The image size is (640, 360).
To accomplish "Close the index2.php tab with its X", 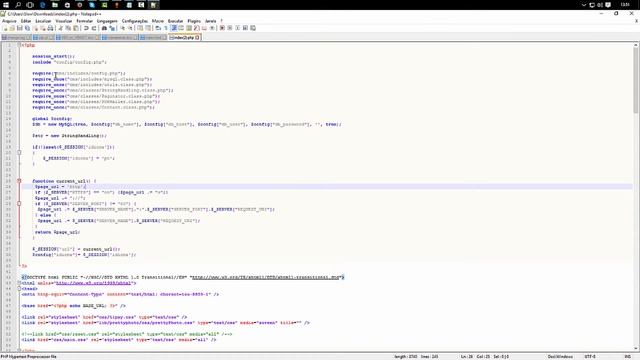I will 198,38.
